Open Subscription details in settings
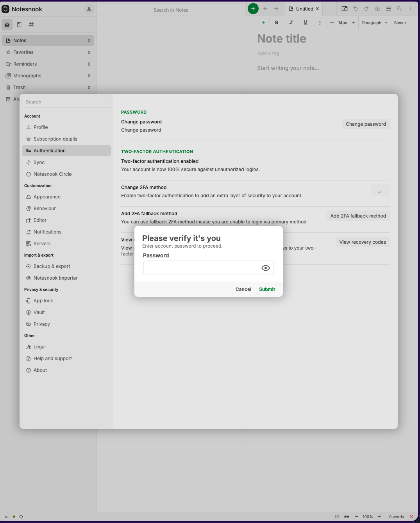 pyautogui.click(x=66, y=139)
